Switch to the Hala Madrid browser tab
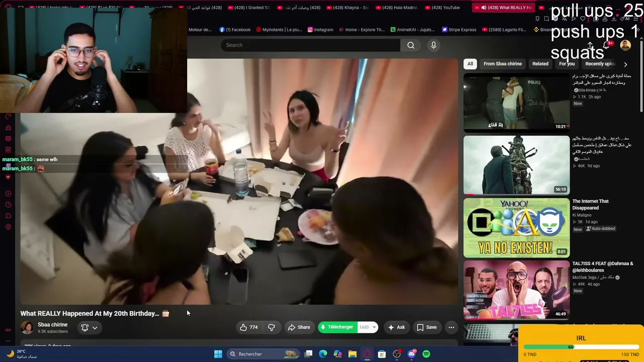The image size is (644, 362). tap(397, 8)
